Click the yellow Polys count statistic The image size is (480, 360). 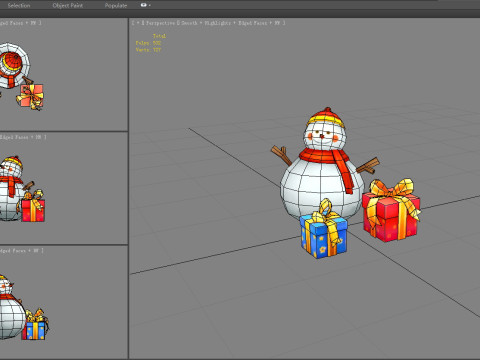[x=148, y=43]
